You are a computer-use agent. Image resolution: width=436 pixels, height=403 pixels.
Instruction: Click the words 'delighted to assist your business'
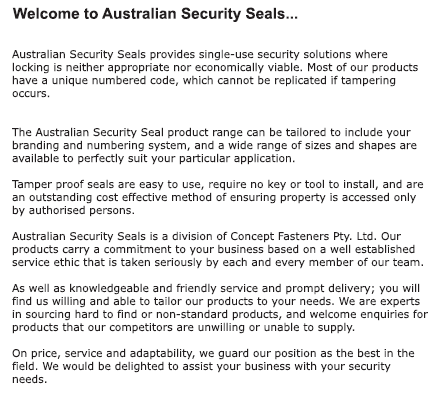point(203,366)
